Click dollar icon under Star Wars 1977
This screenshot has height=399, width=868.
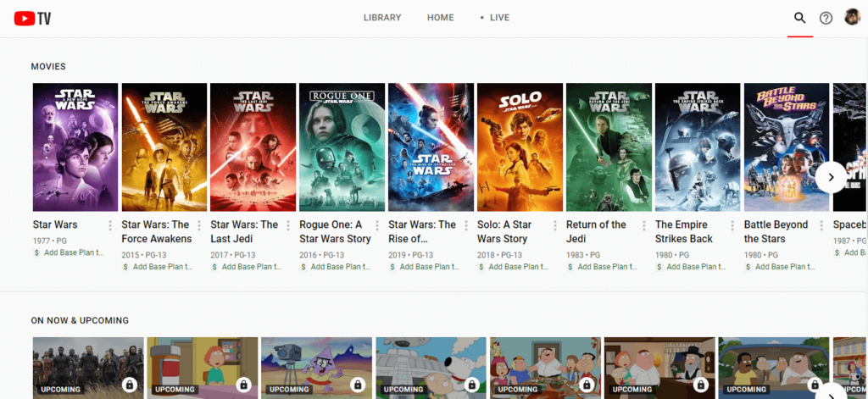tap(36, 253)
